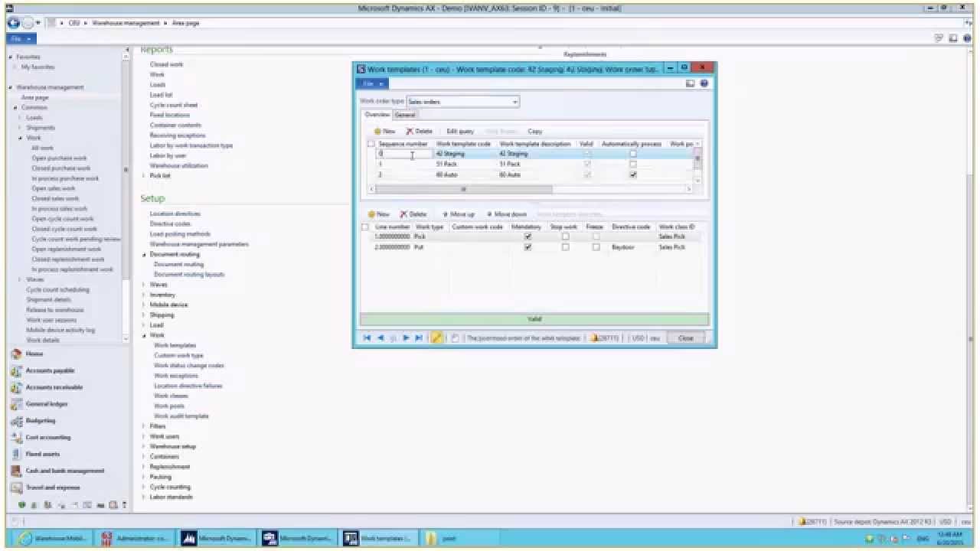Expand Inventory under Setup

click(143, 295)
